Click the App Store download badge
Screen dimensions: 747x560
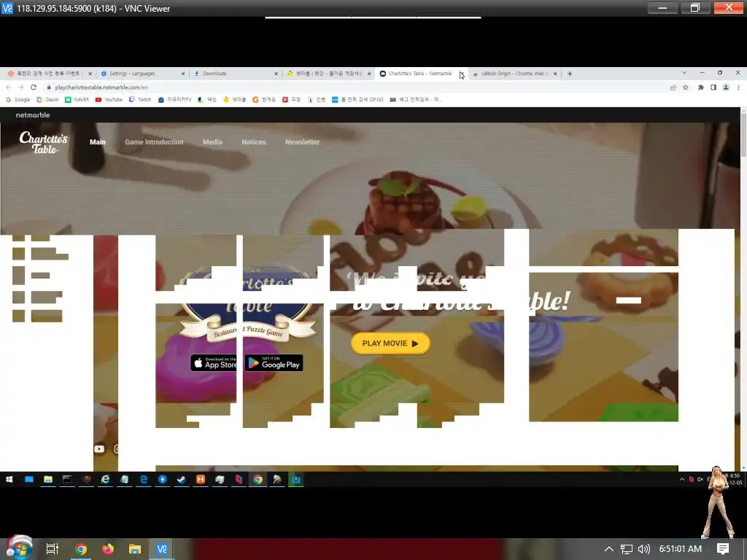click(214, 363)
